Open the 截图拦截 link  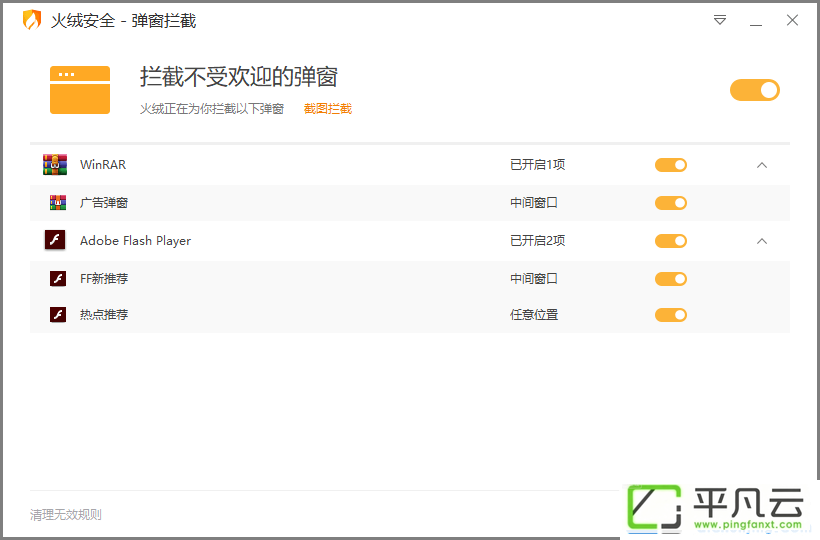point(328,109)
